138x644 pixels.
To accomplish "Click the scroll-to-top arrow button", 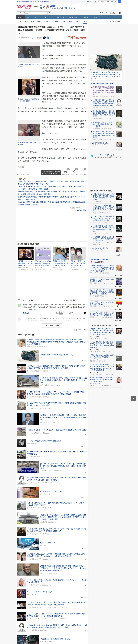I will pyautogui.click(x=133, y=398).
